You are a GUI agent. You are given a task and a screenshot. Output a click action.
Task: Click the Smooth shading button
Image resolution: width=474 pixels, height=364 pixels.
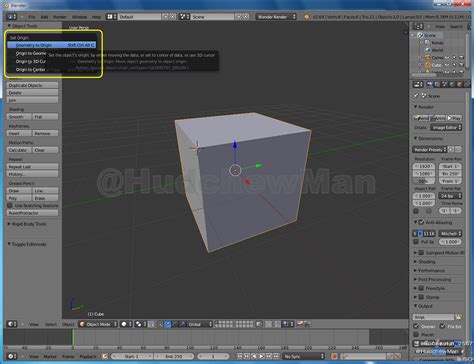coord(19,117)
